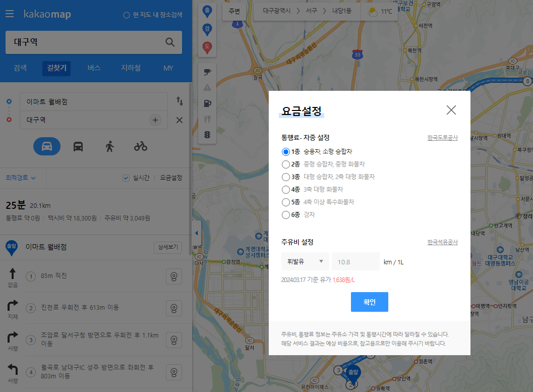The width and height of the screenshot is (533, 392).
Task: Switch to 지하철 tab
Action: click(131, 68)
